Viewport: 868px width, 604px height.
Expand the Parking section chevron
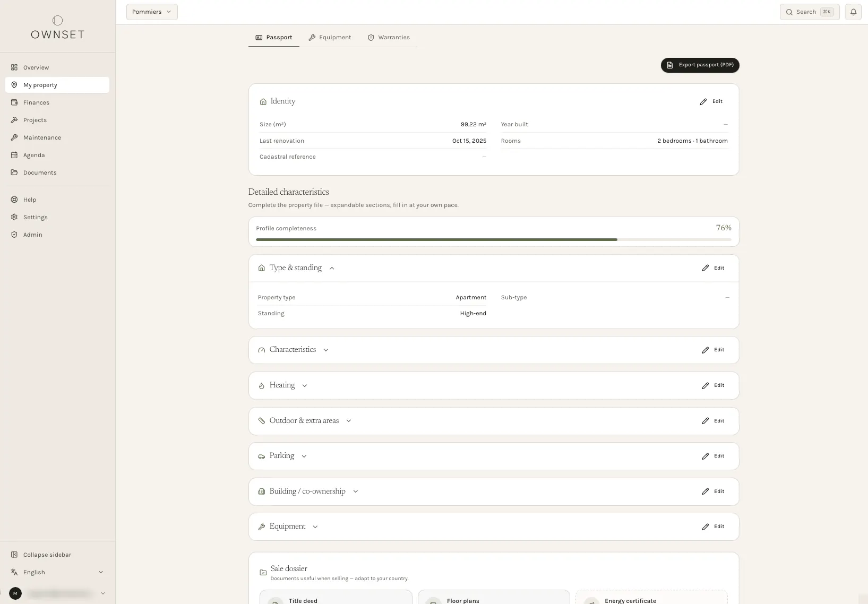click(x=304, y=456)
